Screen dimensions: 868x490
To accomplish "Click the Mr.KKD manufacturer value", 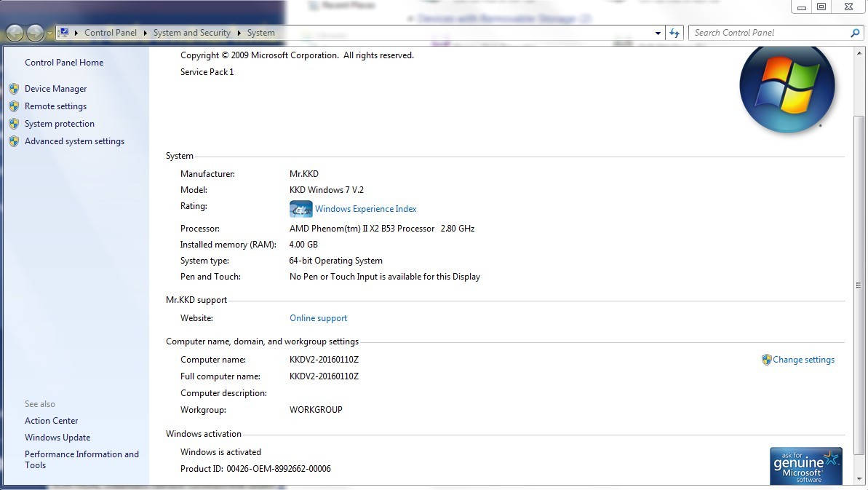I will click(x=304, y=174).
